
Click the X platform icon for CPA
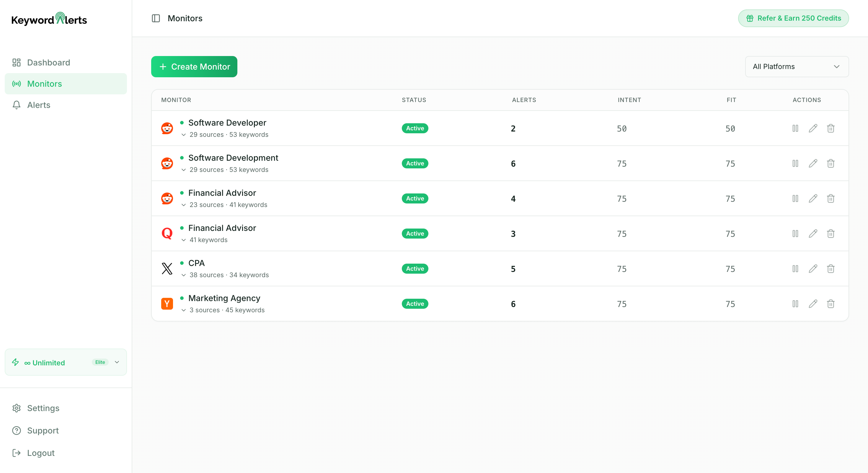pyautogui.click(x=167, y=269)
